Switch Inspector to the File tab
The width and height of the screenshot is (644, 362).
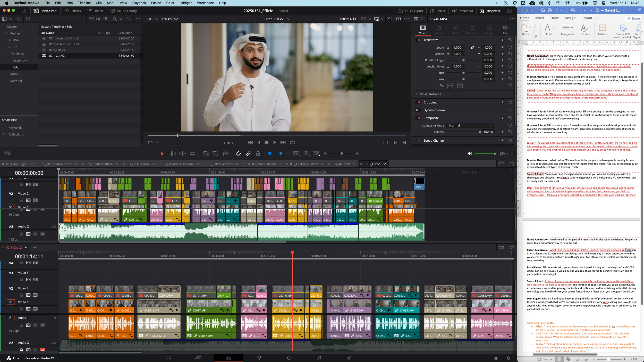pyautogui.click(x=505, y=30)
